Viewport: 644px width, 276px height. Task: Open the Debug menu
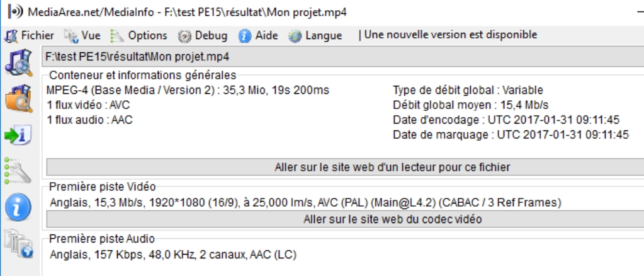[x=211, y=35]
